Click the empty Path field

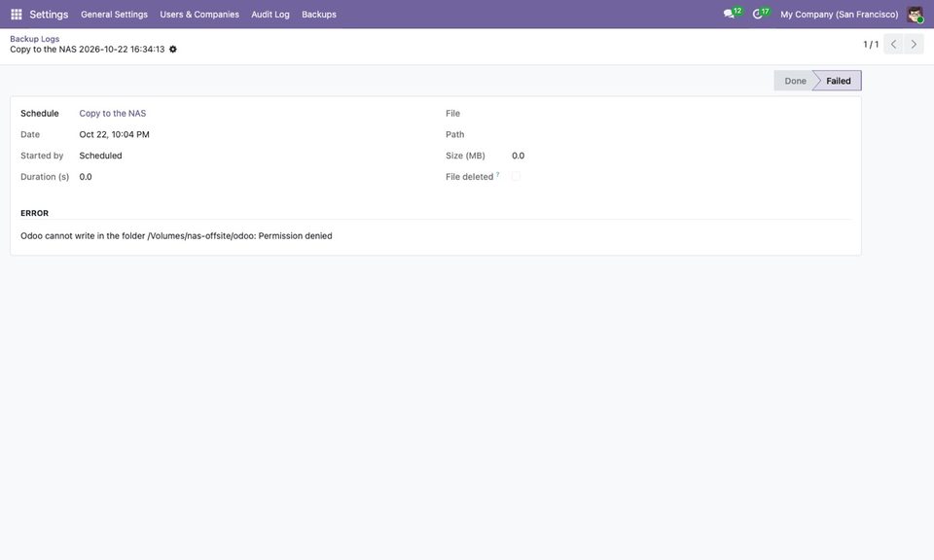tap(681, 134)
